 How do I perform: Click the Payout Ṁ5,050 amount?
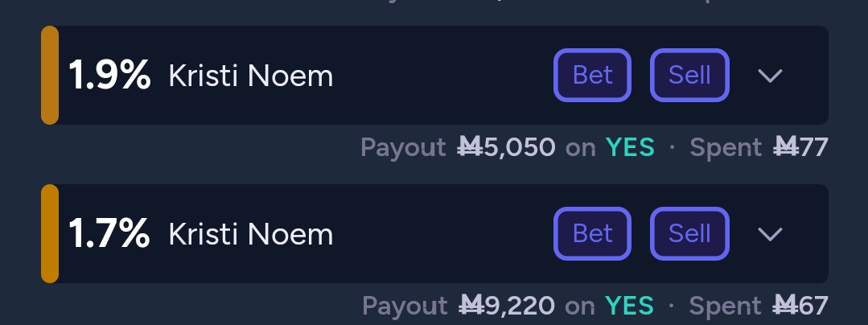[x=507, y=147]
